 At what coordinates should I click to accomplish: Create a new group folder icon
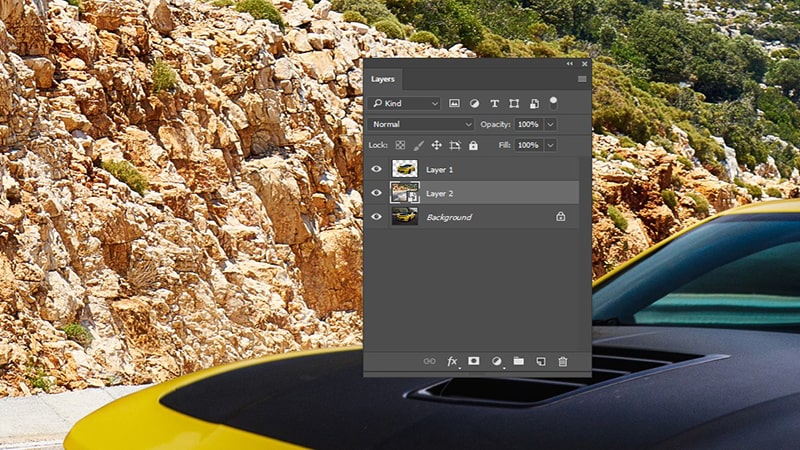(518, 361)
